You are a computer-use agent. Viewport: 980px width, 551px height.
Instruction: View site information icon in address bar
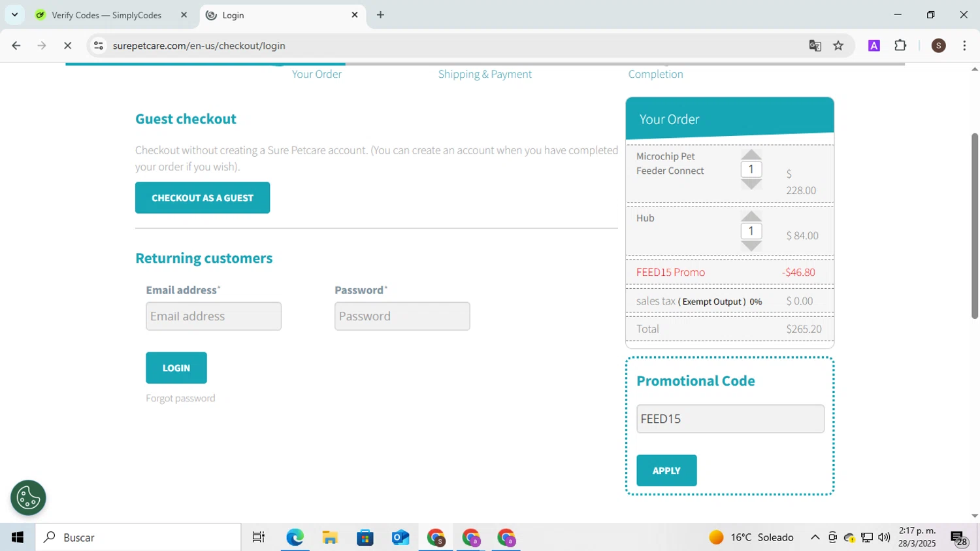pyautogui.click(x=99, y=46)
